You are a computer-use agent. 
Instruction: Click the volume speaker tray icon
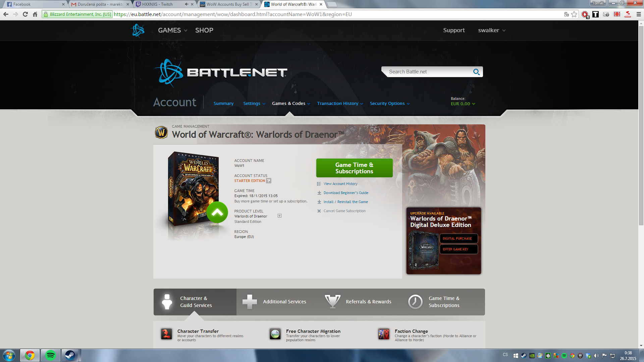click(596, 356)
